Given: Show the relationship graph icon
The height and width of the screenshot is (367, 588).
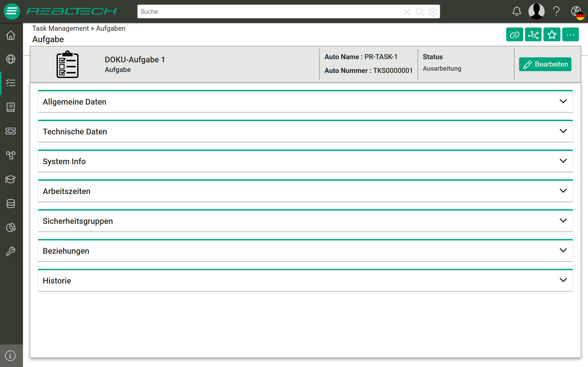Looking at the screenshot, I should [533, 35].
